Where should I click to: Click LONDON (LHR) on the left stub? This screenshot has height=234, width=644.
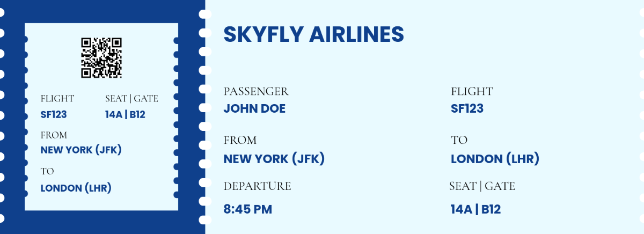click(76, 188)
